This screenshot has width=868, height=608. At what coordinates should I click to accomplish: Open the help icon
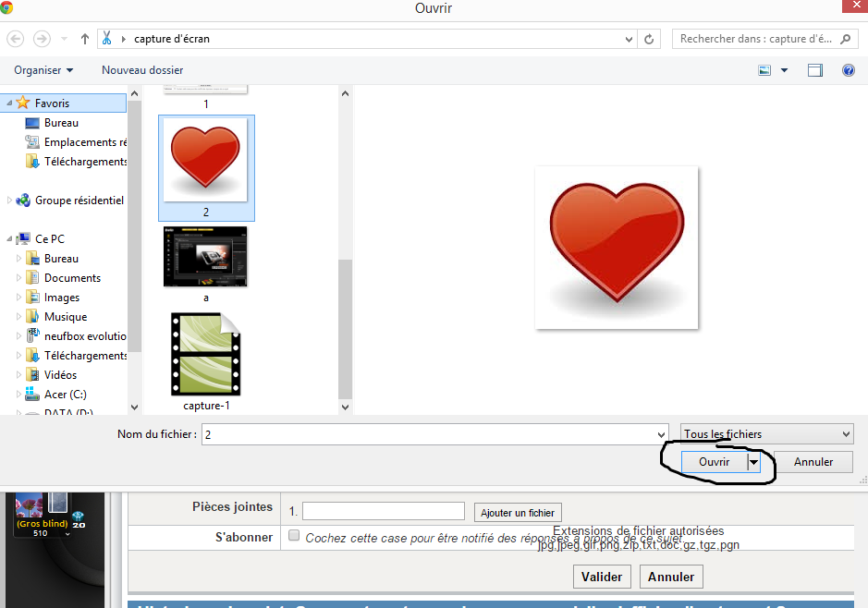click(848, 70)
